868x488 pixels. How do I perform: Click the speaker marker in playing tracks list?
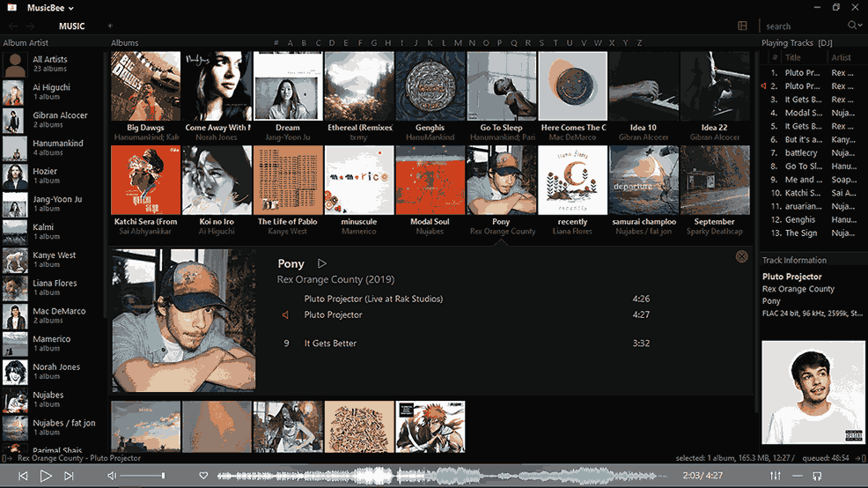pyautogui.click(x=764, y=86)
